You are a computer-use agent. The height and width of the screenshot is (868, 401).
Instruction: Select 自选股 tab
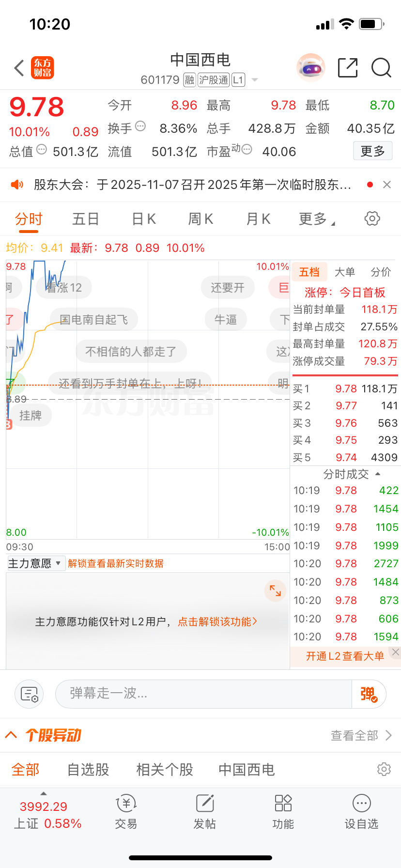click(88, 770)
